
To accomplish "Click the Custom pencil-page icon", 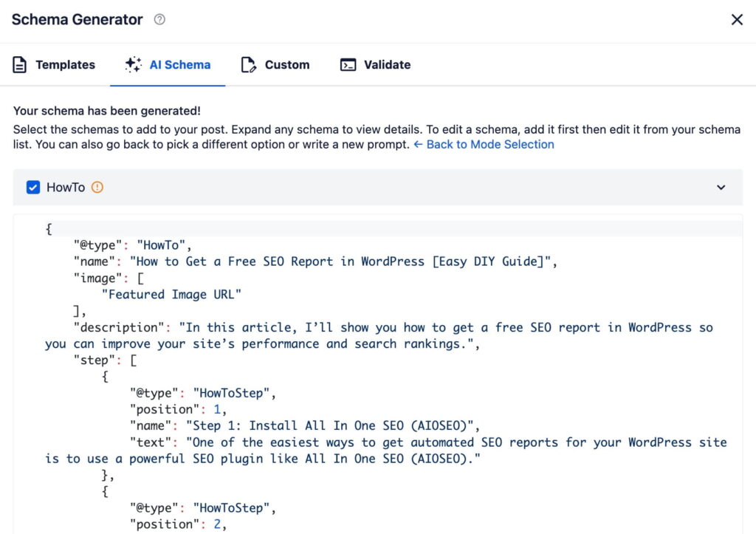I will [249, 65].
